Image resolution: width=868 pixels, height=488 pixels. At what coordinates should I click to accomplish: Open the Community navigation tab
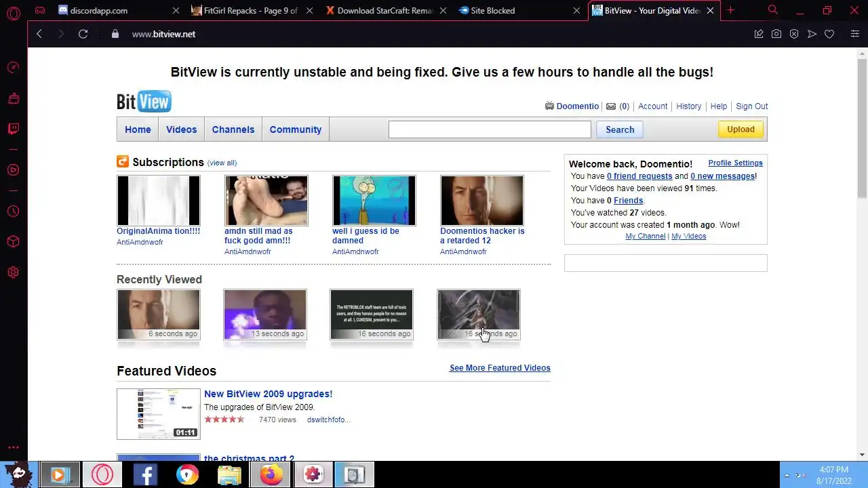click(296, 129)
